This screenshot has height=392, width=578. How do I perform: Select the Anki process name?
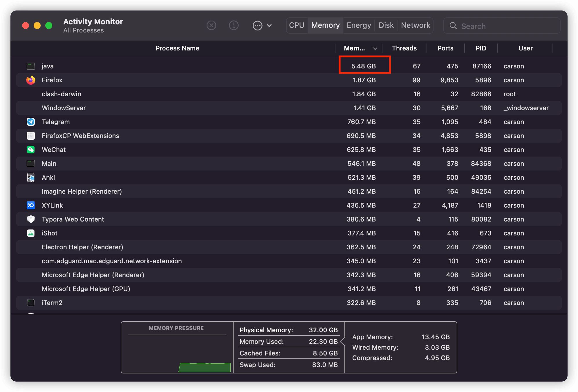pyautogui.click(x=48, y=177)
